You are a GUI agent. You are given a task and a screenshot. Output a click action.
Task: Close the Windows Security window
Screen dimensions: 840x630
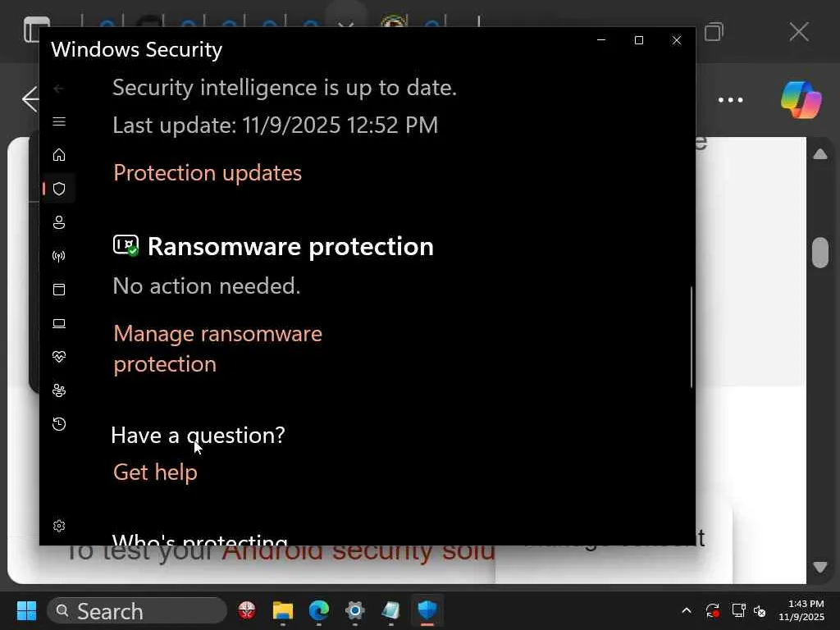click(x=677, y=40)
